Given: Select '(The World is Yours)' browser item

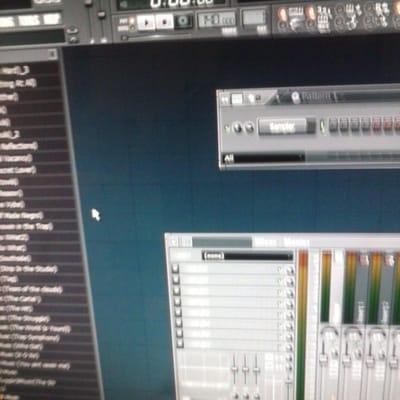Looking at the screenshot, I should pyautogui.click(x=36, y=329).
